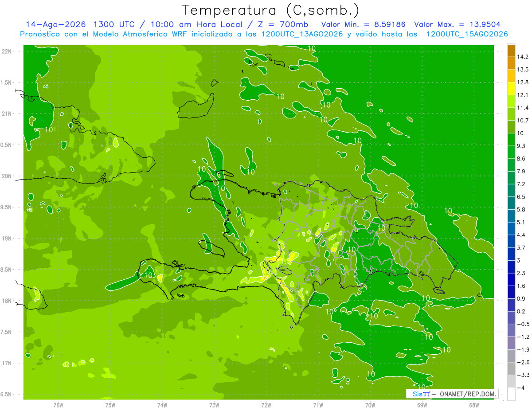Click the 68W longitude axis label

click(474, 405)
